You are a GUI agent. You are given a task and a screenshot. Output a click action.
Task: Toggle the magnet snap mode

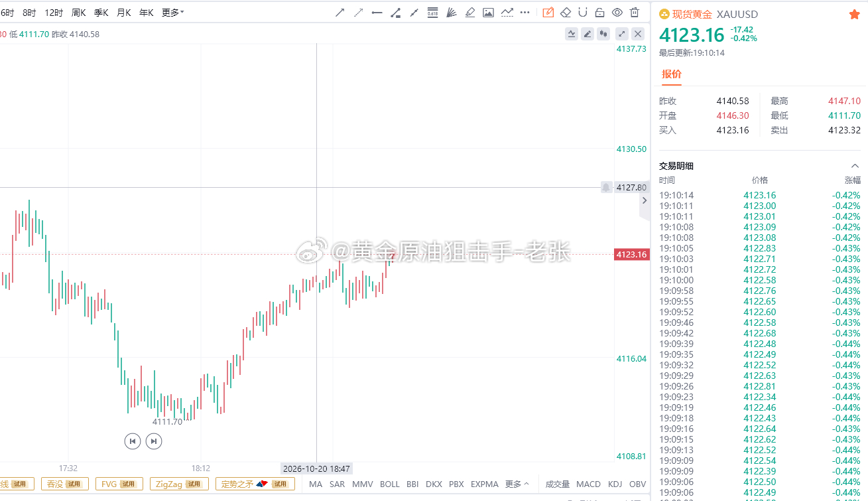tap(583, 12)
